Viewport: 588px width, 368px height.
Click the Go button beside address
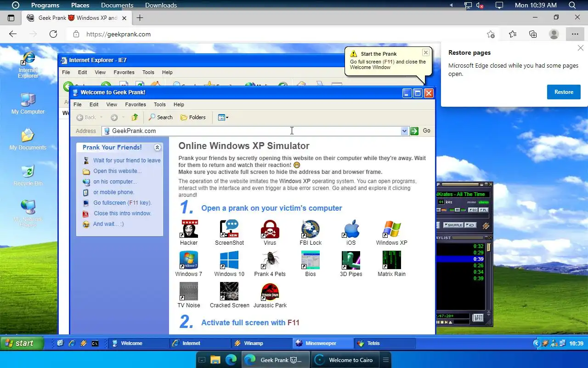point(421,131)
